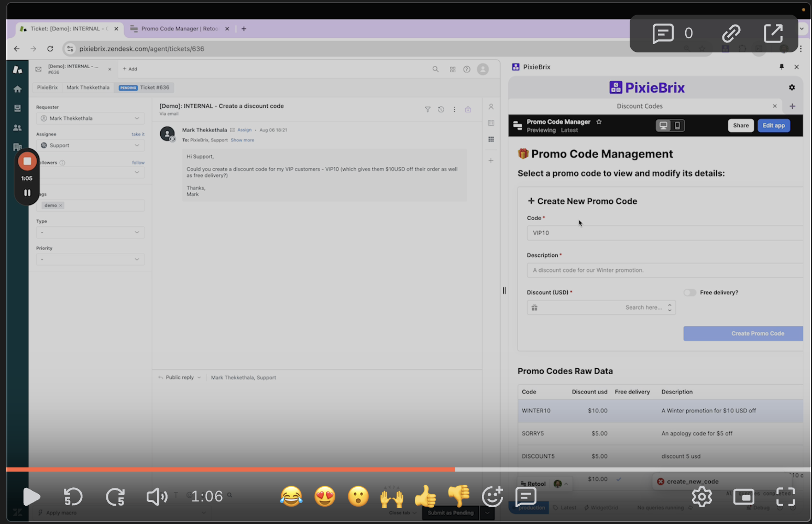Image resolution: width=812 pixels, height=524 pixels.
Task: Reload the browser page
Action: pos(50,49)
